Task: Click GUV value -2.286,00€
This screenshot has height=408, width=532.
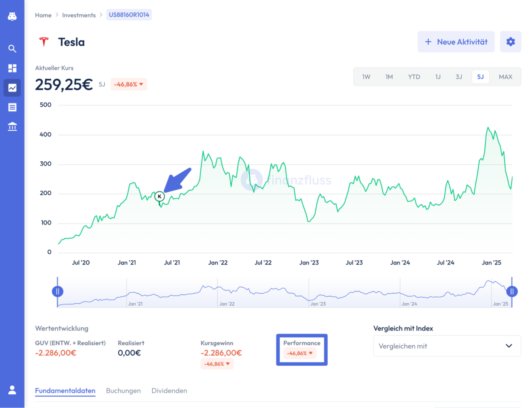Action: (x=56, y=353)
